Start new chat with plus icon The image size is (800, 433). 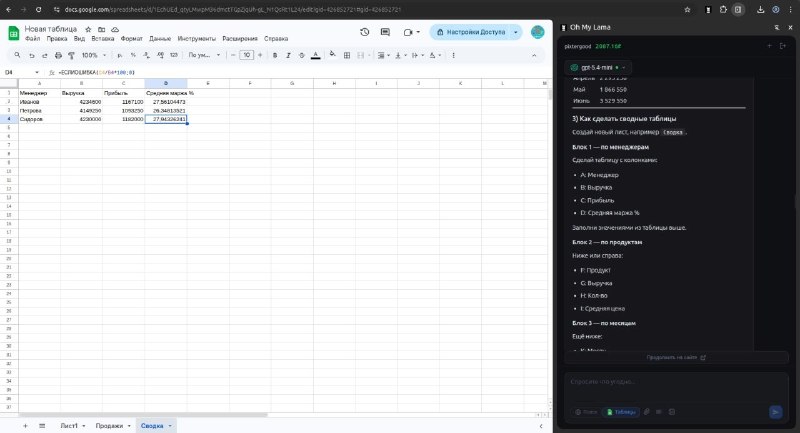(769, 46)
